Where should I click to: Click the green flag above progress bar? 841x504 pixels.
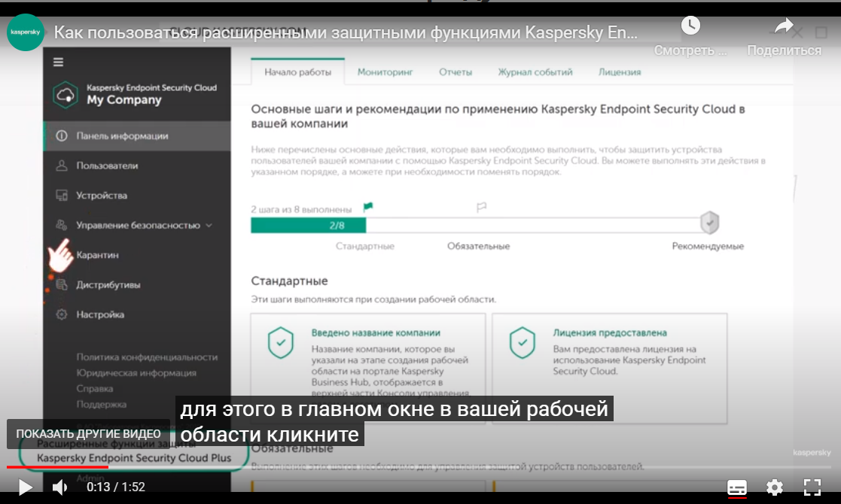368,207
